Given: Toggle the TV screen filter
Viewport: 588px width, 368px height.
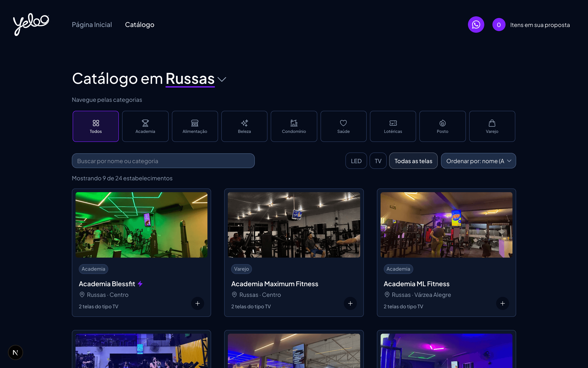Looking at the screenshot, I should 378,161.
